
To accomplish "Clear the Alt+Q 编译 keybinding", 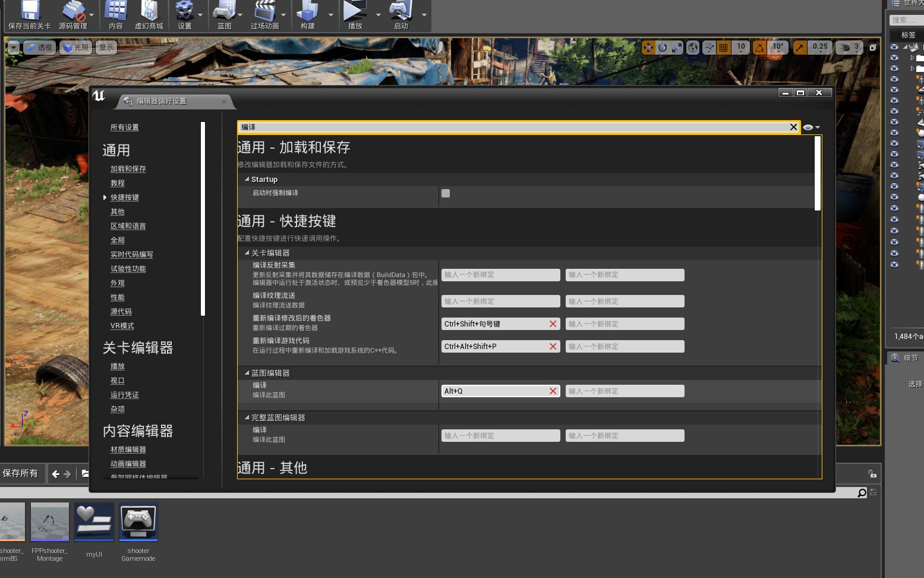I will (552, 391).
